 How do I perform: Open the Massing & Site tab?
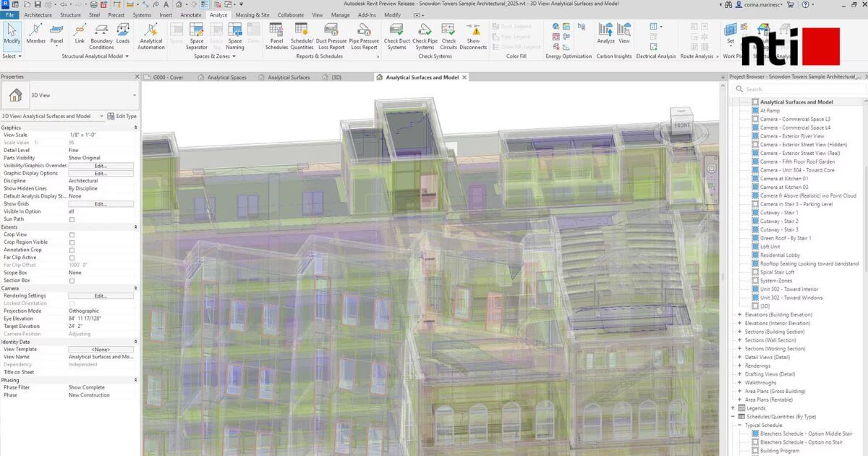pos(253,14)
